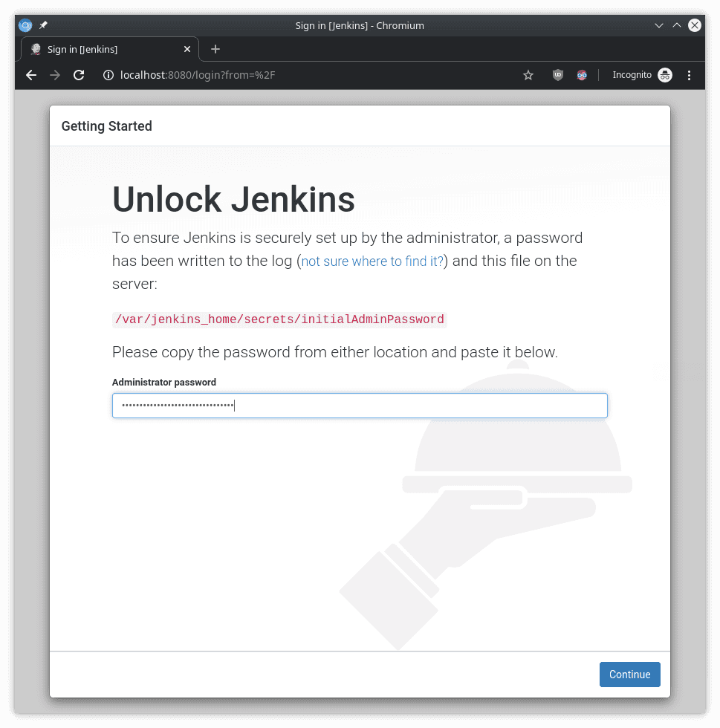Open the Chromium window app-menu icon
Image resolution: width=720 pixels, height=728 pixels.
point(25,25)
